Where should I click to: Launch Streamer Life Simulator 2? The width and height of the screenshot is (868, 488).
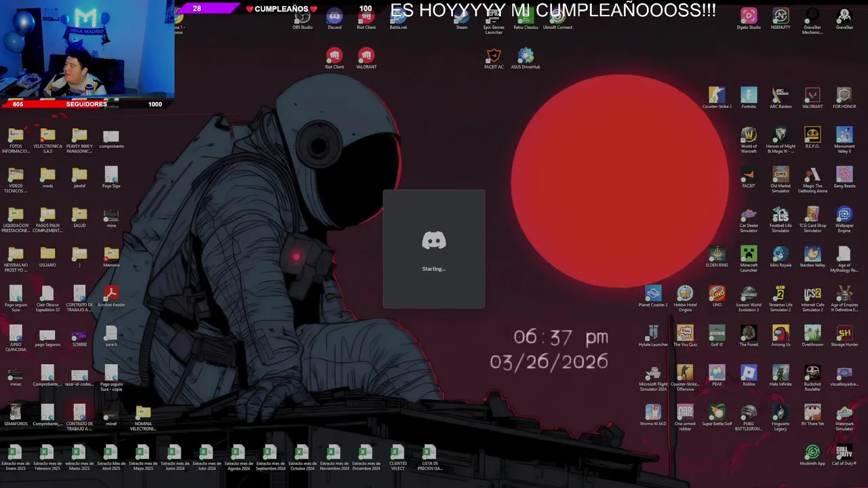781,298
